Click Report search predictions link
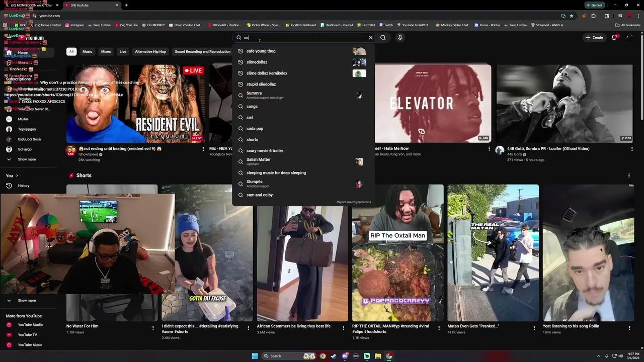Image resolution: width=644 pixels, height=362 pixels. pos(354,202)
